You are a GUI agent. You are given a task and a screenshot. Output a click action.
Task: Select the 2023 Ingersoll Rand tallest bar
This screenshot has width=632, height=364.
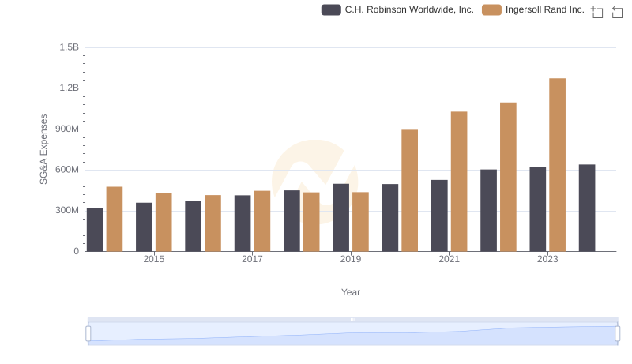(557, 165)
